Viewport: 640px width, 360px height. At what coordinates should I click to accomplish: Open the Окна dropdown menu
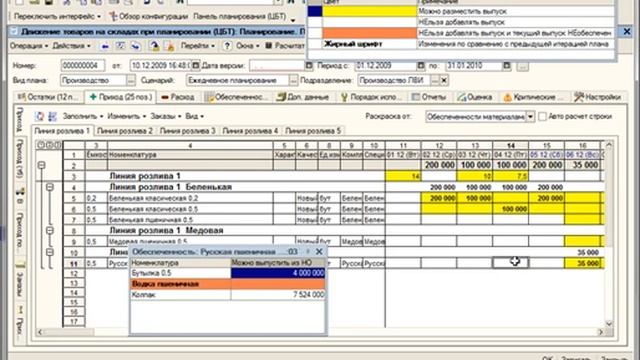click(x=247, y=46)
